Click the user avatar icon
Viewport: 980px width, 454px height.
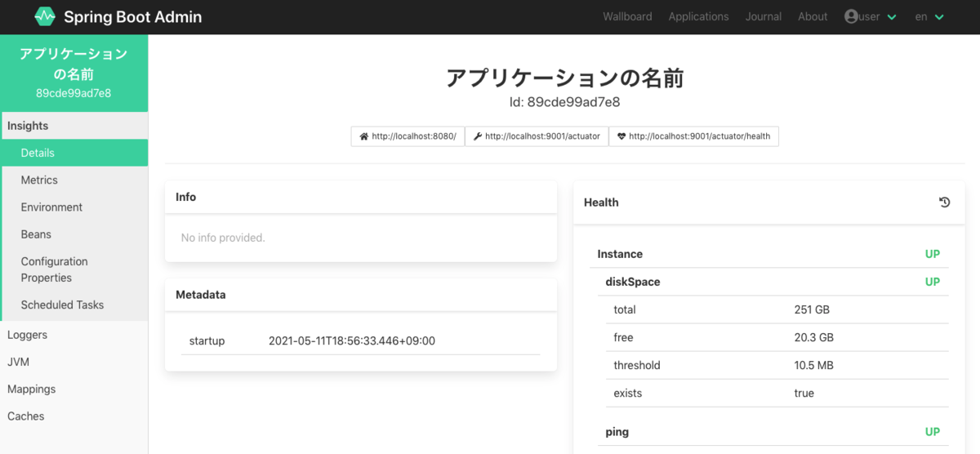(x=852, y=16)
